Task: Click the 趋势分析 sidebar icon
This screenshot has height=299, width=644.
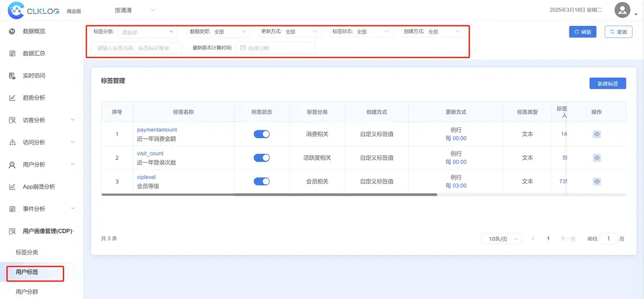Action: 12,98
